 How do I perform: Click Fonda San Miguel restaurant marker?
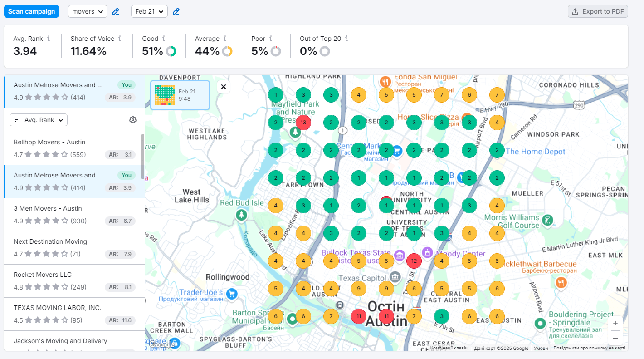pyautogui.click(x=386, y=82)
